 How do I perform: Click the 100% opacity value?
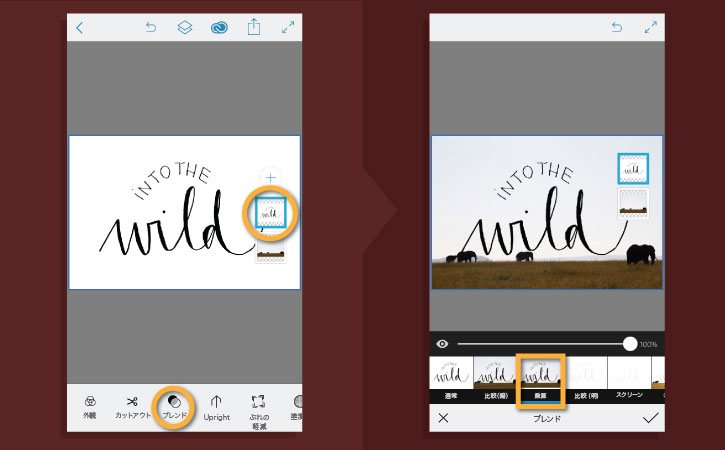[648, 345]
